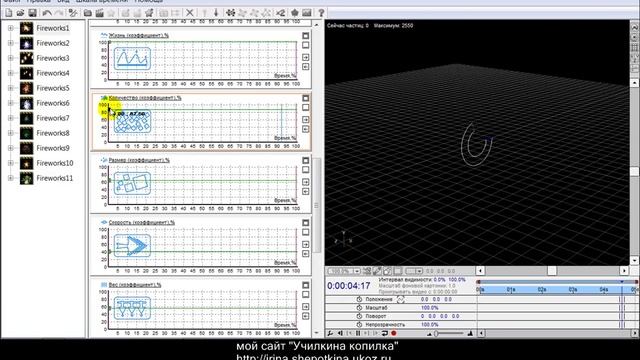Viewport: 640px width, 360px height.
Task: Expand the Fireworks8 tree node
Action: click(x=11, y=133)
